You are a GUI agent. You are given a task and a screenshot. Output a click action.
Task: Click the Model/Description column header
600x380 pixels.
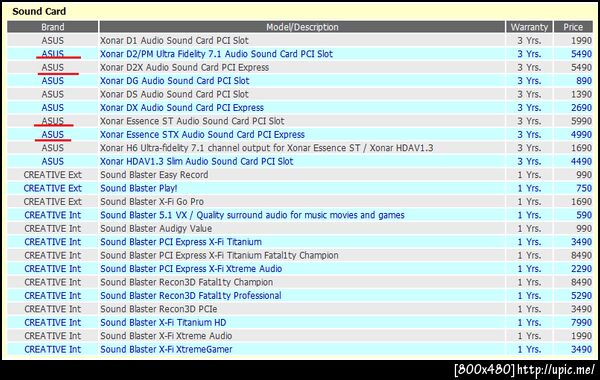[302, 27]
